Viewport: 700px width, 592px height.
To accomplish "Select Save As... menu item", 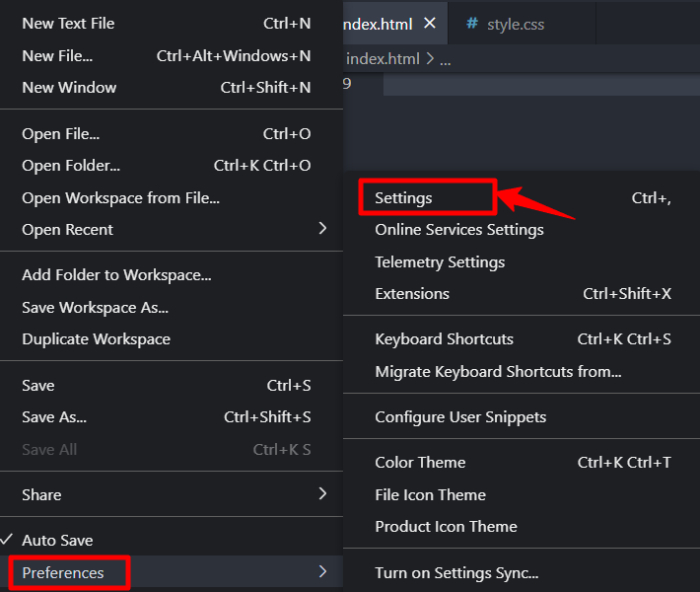I will coord(54,417).
